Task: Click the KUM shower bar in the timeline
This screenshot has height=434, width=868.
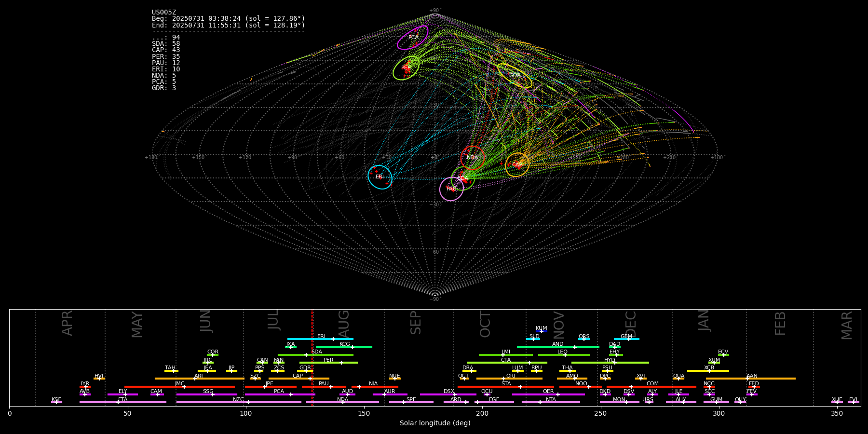Action: point(542,331)
